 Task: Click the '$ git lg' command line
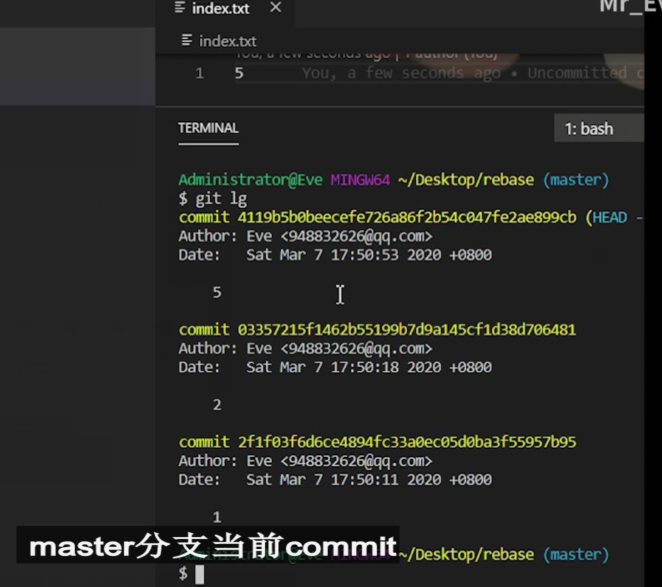[x=213, y=198]
